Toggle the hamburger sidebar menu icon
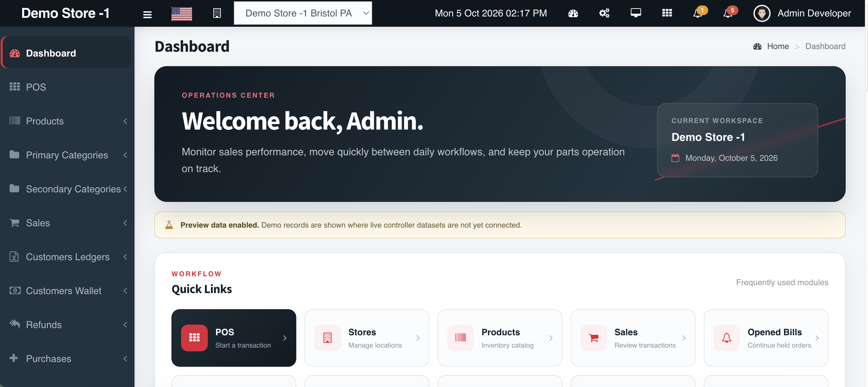The height and width of the screenshot is (387, 868). click(x=147, y=14)
